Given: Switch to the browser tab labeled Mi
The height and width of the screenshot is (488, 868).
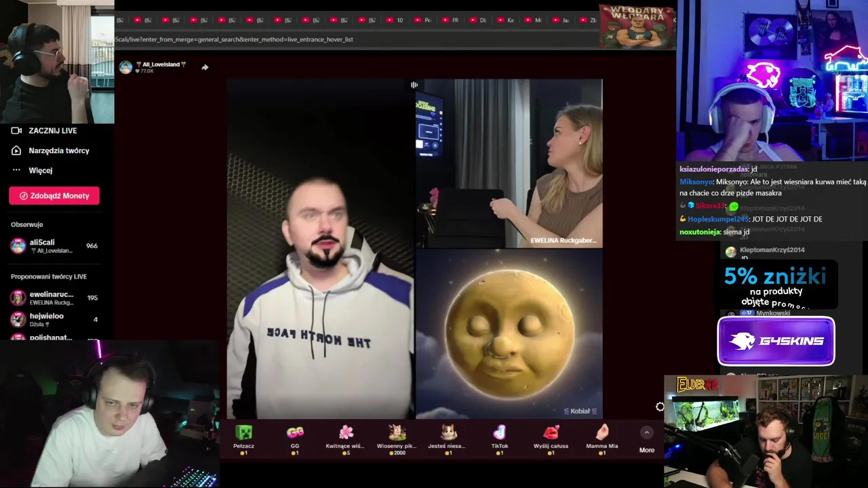Looking at the screenshot, I should [x=533, y=20].
